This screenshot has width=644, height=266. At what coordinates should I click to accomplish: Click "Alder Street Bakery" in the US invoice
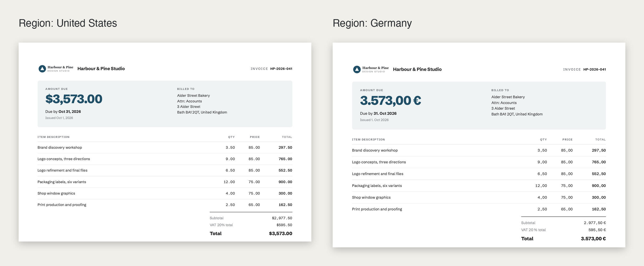193,96
